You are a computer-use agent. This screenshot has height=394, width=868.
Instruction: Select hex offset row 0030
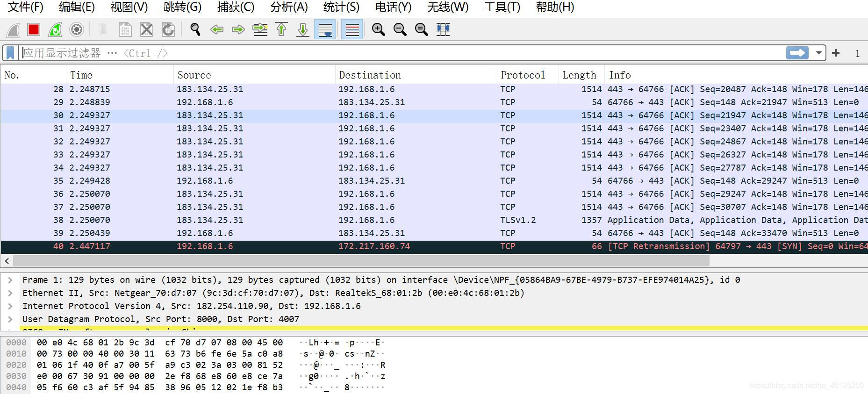pos(16,376)
